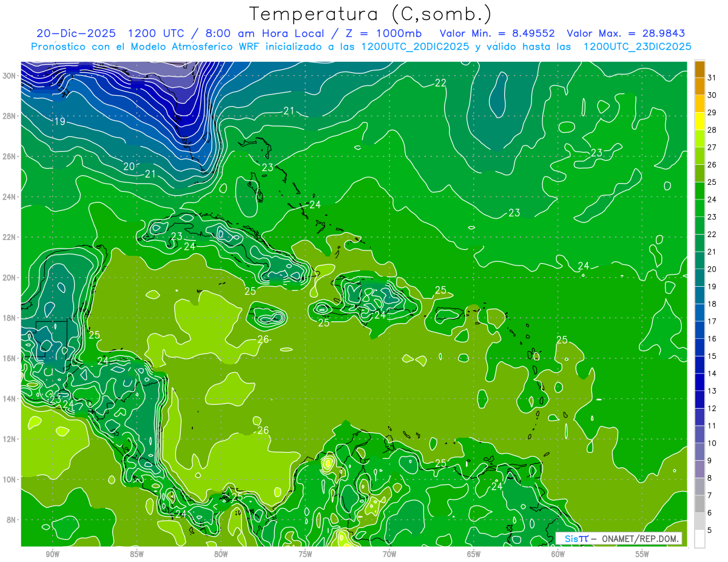Click the 60W longitude axis label
The width and height of the screenshot is (728, 562).
pyautogui.click(x=558, y=554)
